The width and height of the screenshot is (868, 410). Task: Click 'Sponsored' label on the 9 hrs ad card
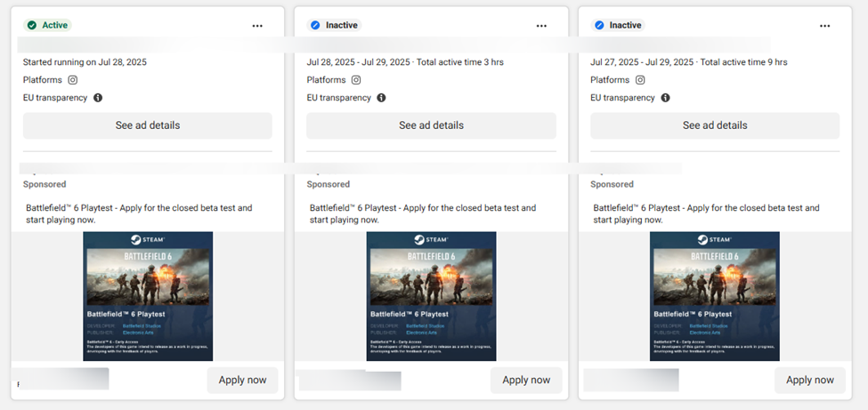tap(612, 184)
